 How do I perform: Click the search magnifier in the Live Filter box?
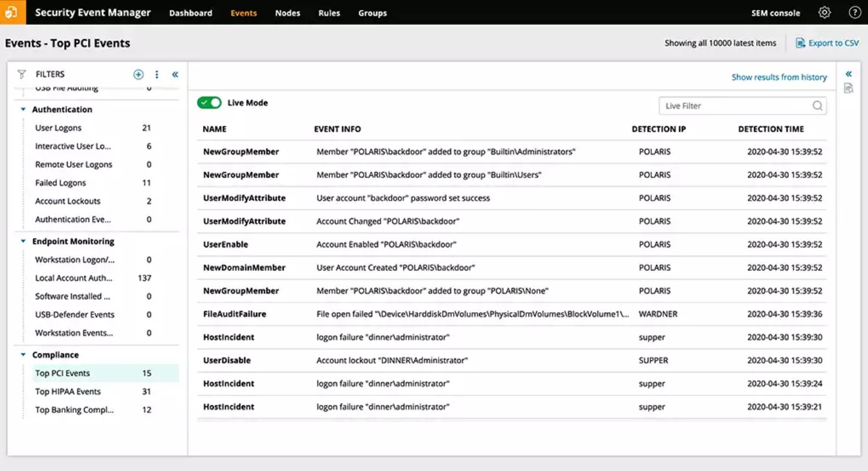coord(817,105)
